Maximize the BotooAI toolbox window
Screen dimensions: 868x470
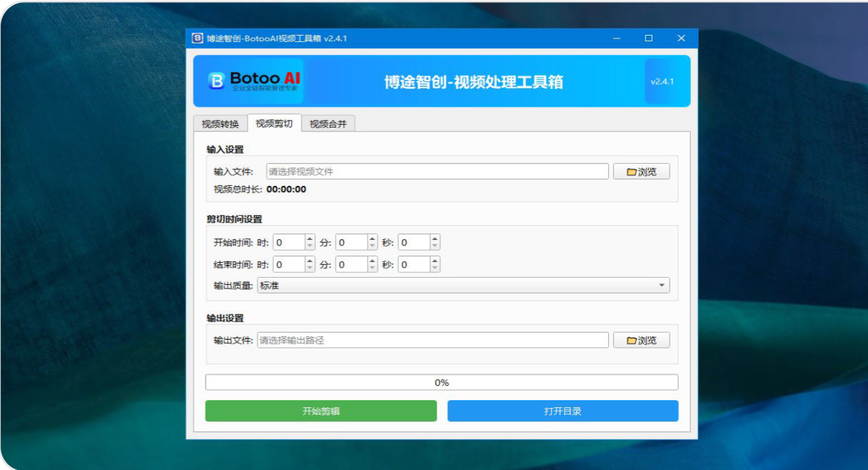[x=648, y=38]
